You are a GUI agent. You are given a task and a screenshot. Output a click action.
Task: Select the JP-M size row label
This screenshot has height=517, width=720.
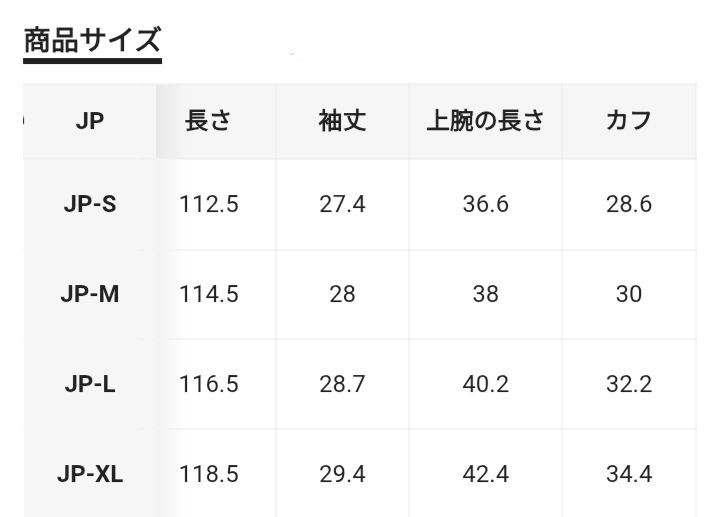pyautogui.click(x=90, y=294)
